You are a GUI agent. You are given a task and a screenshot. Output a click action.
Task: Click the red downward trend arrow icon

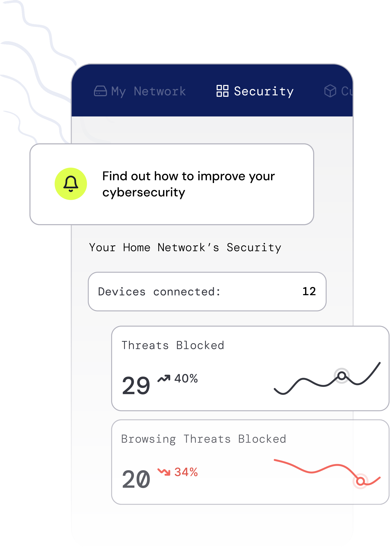point(164,472)
